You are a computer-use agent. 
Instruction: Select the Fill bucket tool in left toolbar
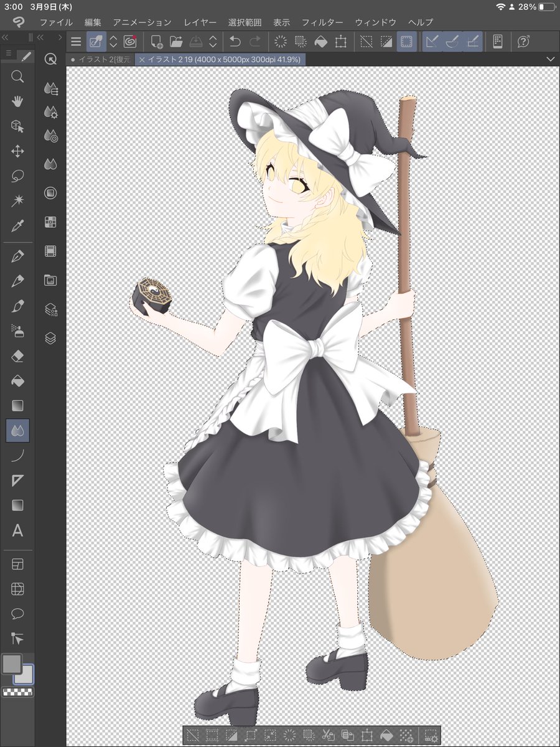click(x=17, y=380)
